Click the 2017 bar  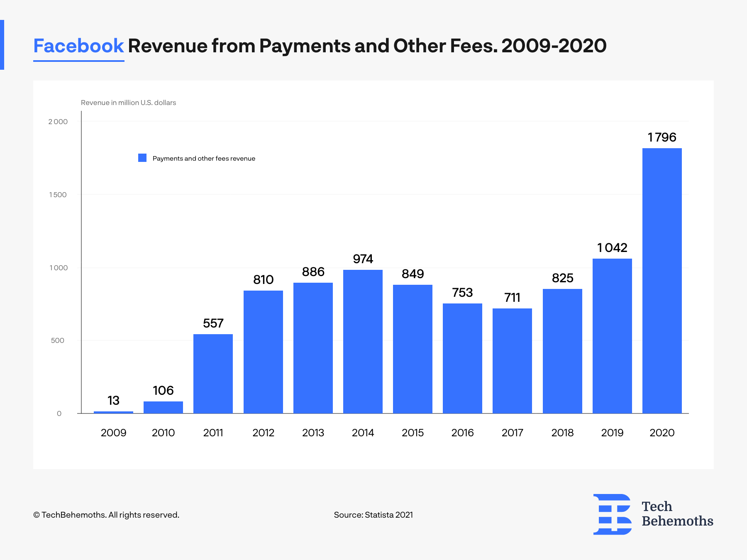pos(512,361)
